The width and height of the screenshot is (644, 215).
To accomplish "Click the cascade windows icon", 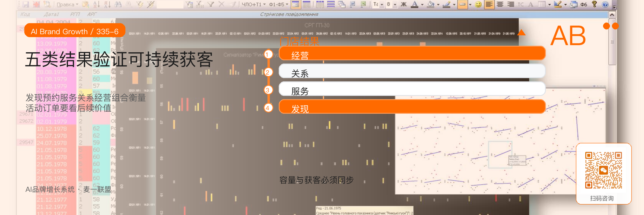I will [x=342, y=4].
